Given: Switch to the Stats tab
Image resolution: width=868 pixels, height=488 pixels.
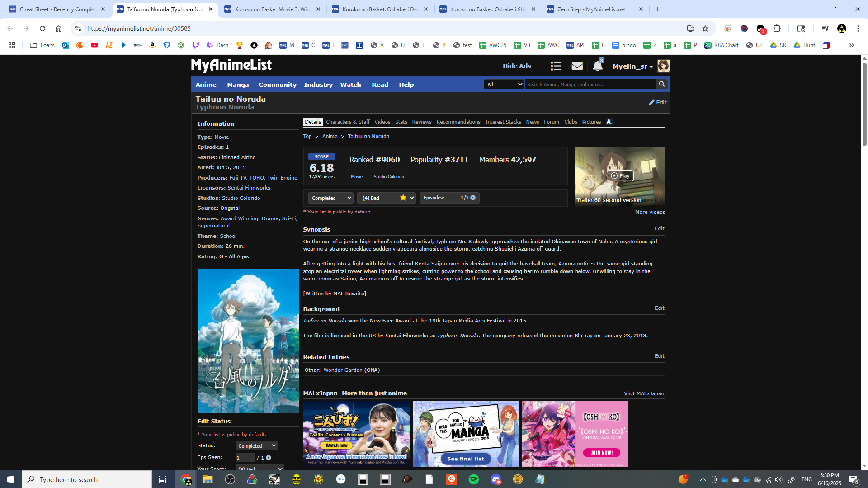Looking at the screenshot, I should pos(401,122).
